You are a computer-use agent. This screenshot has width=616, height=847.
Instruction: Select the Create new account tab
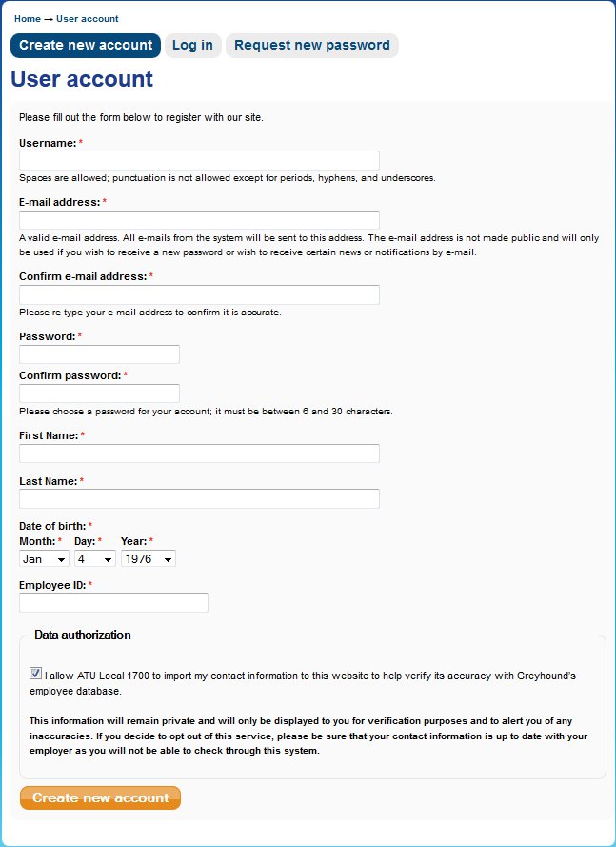[x=86, y=46]
